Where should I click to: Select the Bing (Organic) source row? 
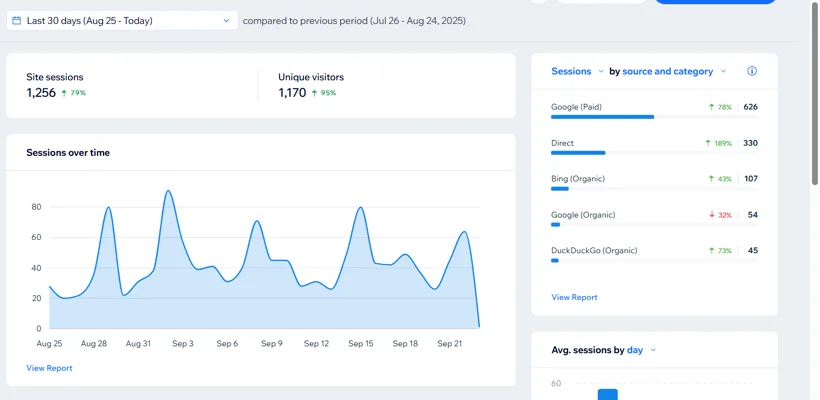click(654, 182)
